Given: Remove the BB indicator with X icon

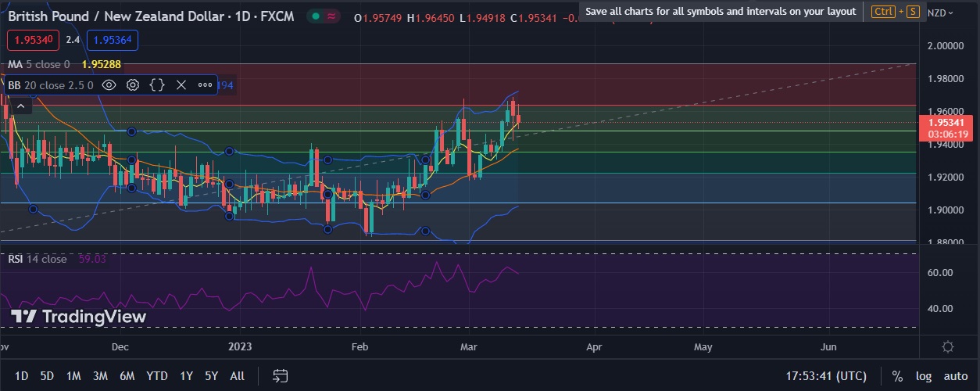Looking at the screenshot, I should coord(181,84).
